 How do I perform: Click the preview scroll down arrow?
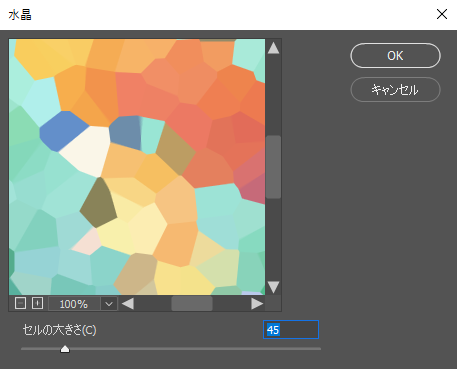pos(273,287)
